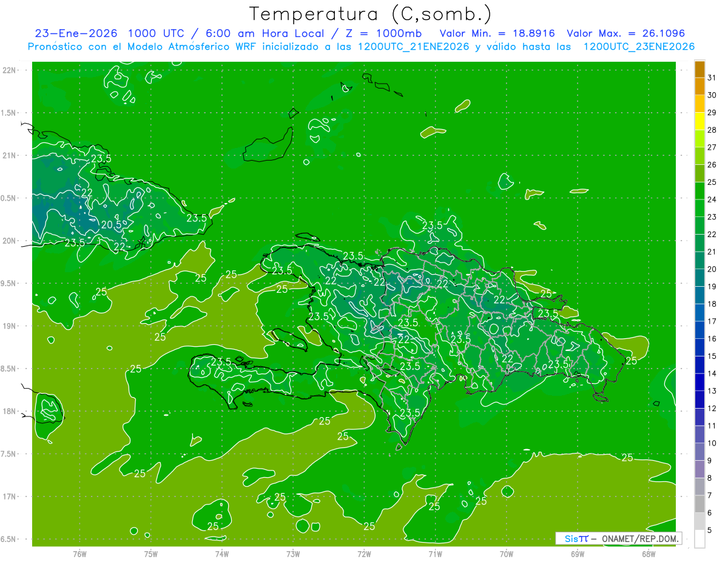Click the 75W longitude axis label

[151, 554]
